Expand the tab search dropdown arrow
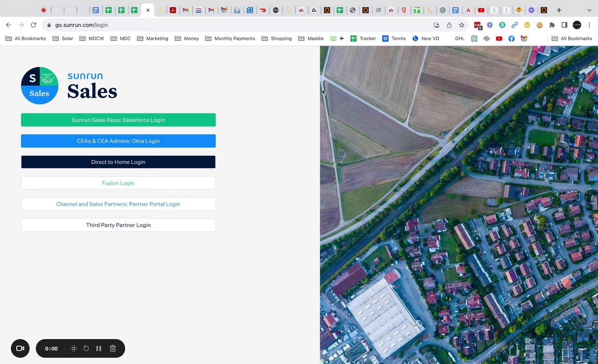 point(589,10)
